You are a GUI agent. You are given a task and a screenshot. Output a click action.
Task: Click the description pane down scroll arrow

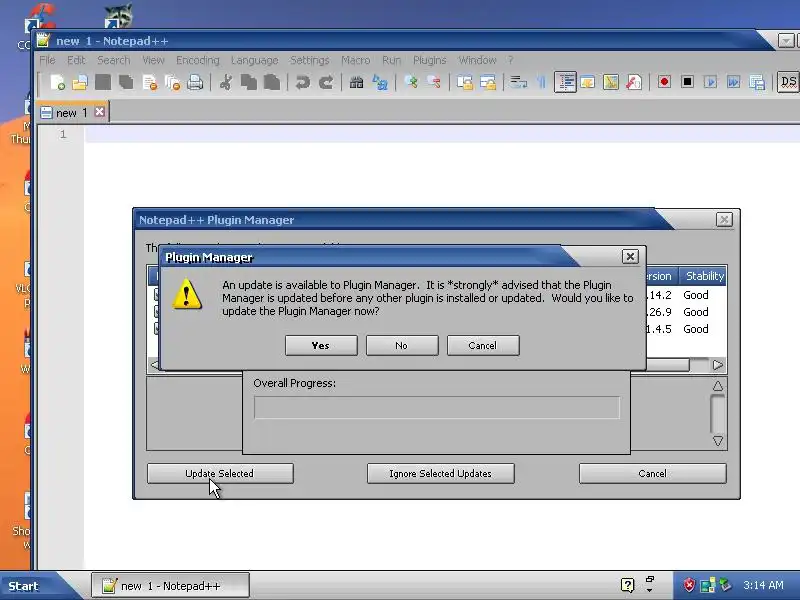[718, 441]
